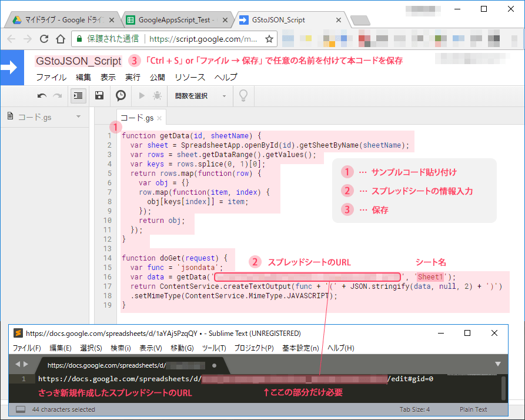This screenshot has height=420, width=525.
Task: Go to Chrome home page
Action: click(x=61, y=39)
